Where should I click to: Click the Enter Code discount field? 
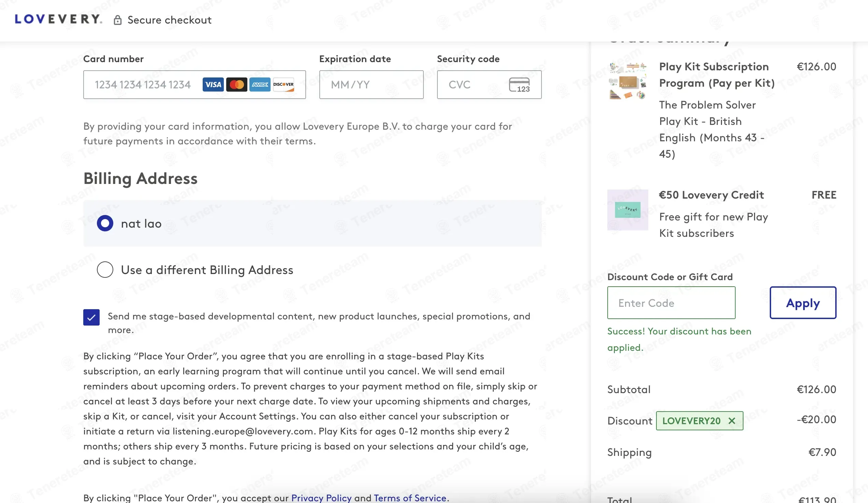tap(671, 303)
